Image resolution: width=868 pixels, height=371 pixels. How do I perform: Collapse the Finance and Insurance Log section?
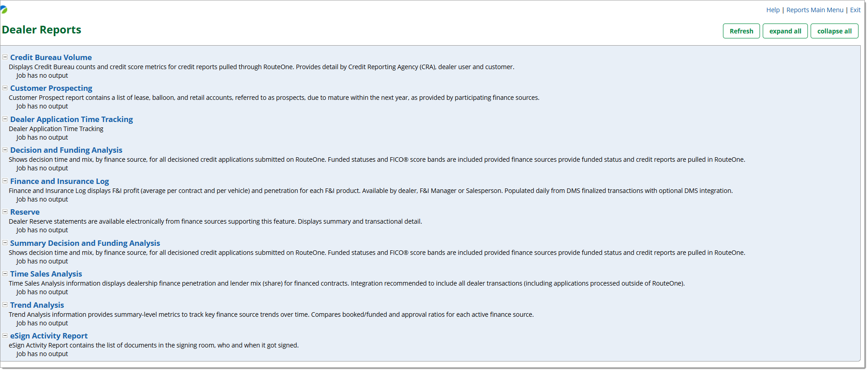[x=5, y=181]
